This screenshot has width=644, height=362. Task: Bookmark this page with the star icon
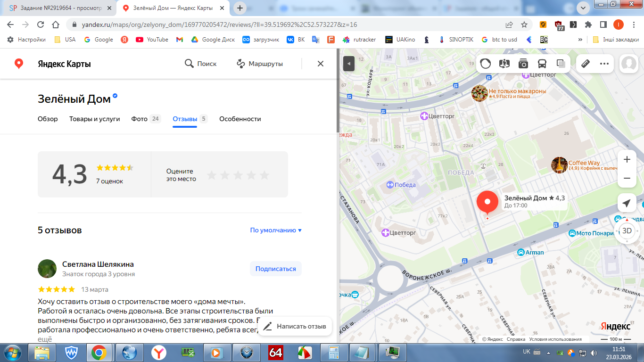pos(524,25)
